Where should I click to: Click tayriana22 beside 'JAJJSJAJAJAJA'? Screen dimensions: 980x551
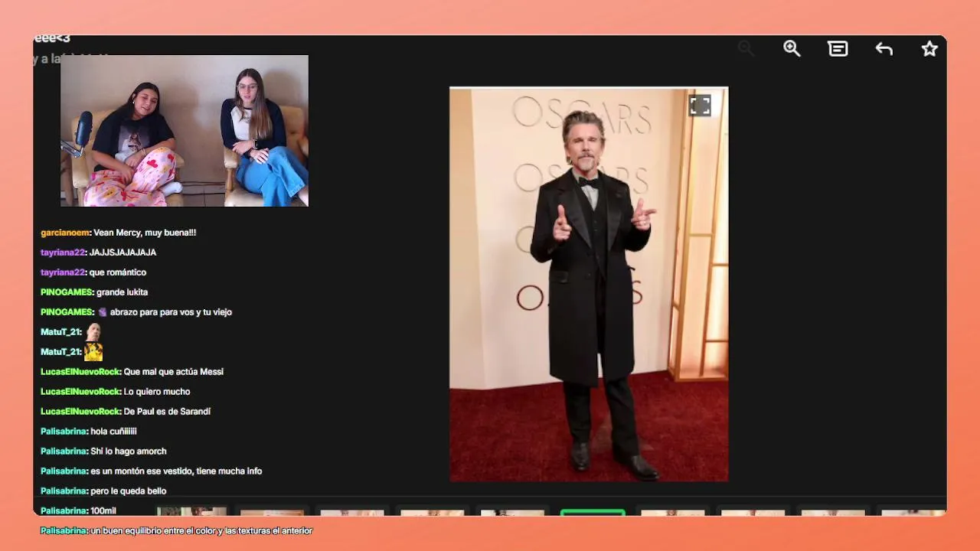click(x=63, y=253)
